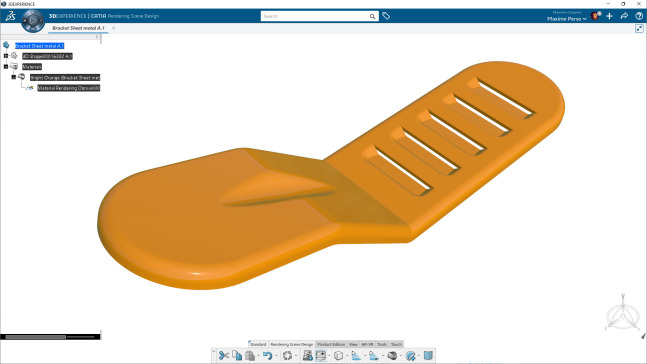Screen dimensions: 647x364
Task: Click the first blue spotlight icon
Action: pos(356,355)
